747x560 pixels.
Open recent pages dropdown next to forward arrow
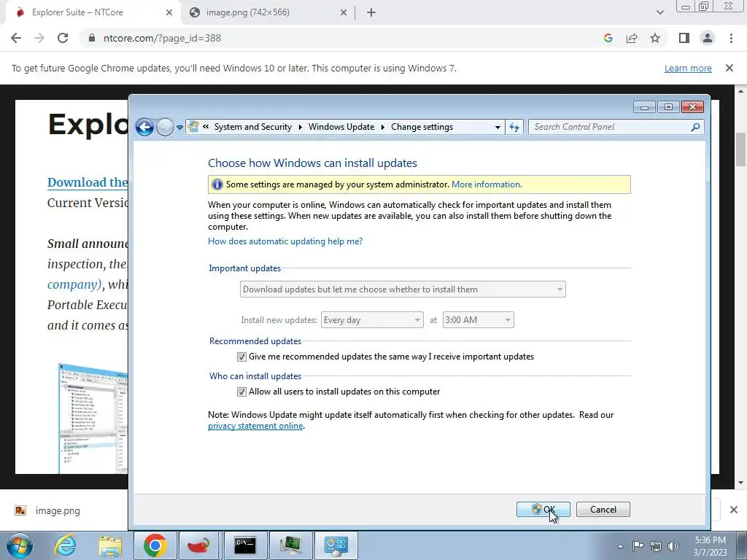[x=179, y=127]
